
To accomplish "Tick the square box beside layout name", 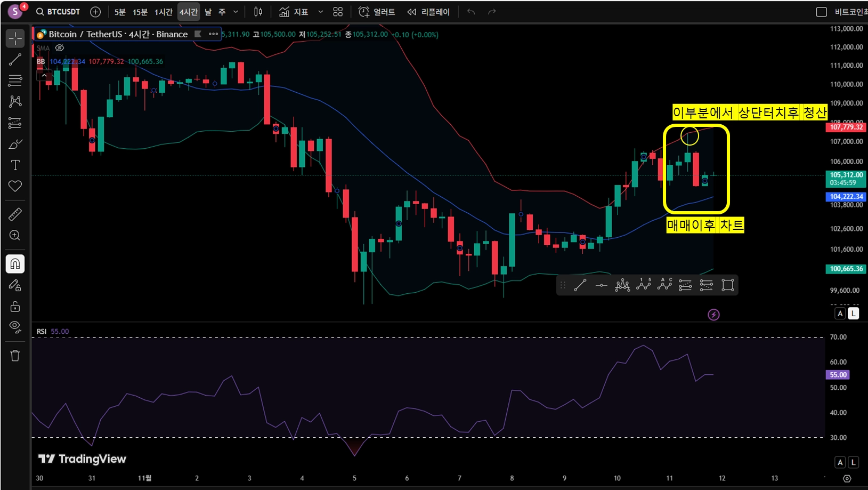I will (822, 12).
